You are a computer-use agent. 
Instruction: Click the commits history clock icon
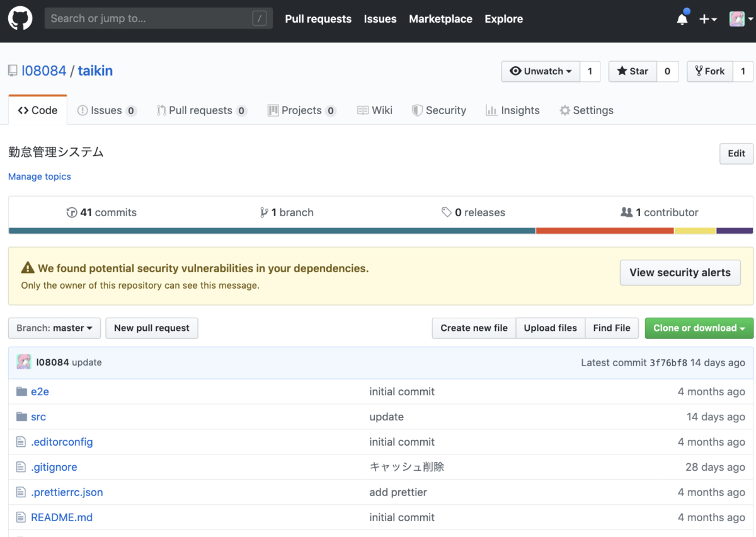[x=72, y=212]
